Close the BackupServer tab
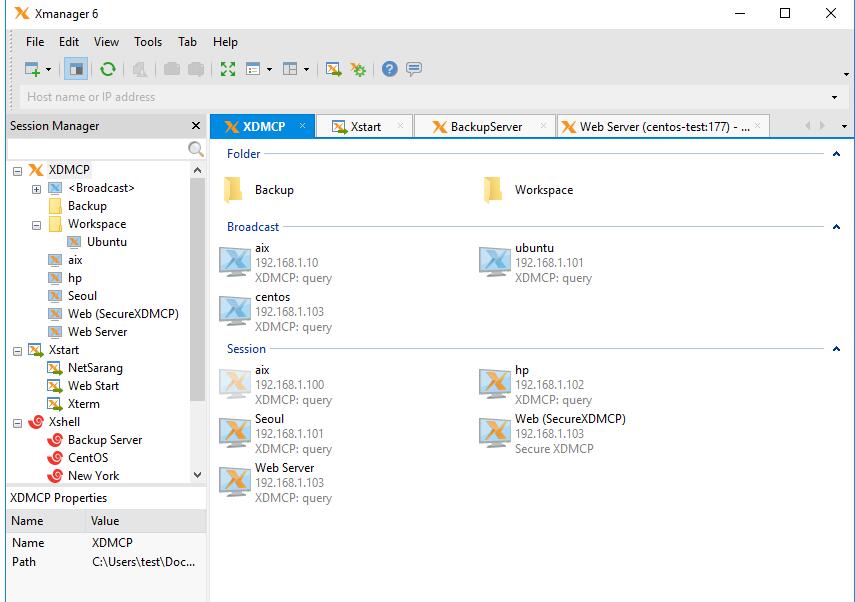Screen dimensions: 855x602 click(x=543, y=126)
